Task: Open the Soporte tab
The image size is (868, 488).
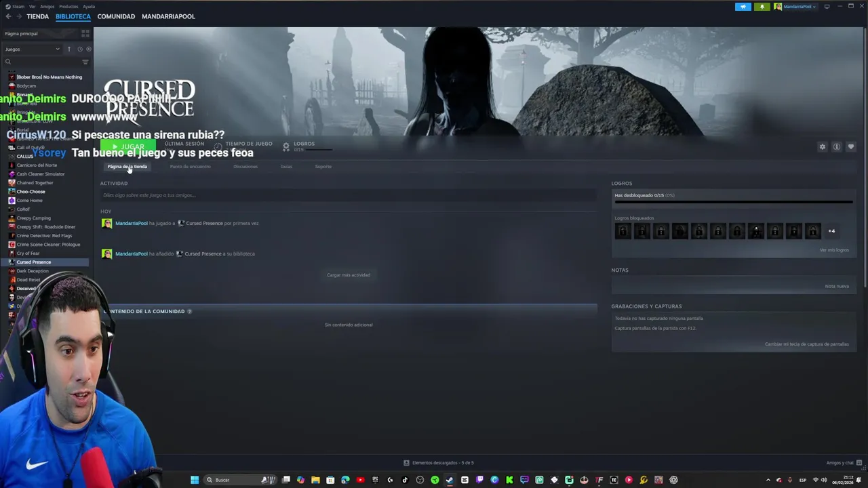Action: pos(323,167)
